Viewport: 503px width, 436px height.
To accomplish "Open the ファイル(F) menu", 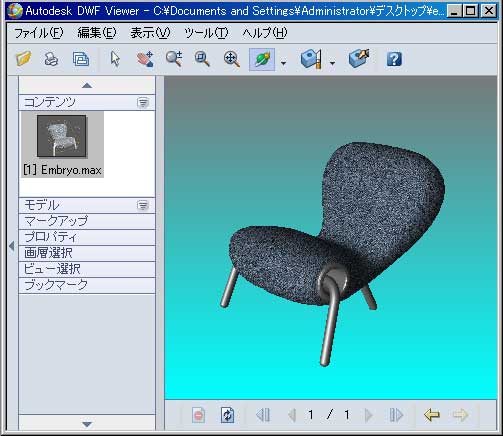I will coord(39,33).
